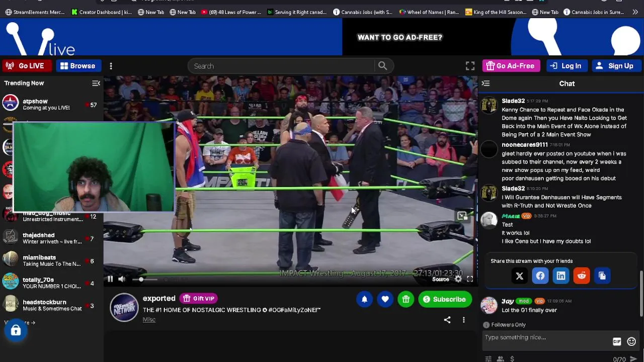Image resolution: width=644 pixels, height=362 pixels.
Task: Open thejedshed trending channel
Action: tap(50, 238)
